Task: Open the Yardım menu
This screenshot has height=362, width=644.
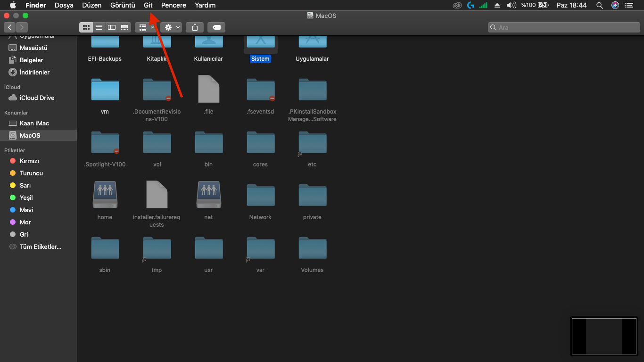Action: click(205, 5)
